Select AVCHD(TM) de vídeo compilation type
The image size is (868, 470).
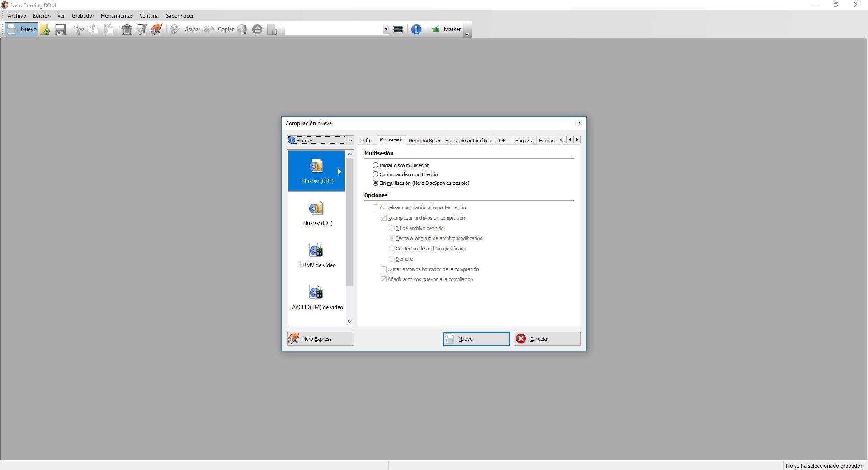[316, 297]
